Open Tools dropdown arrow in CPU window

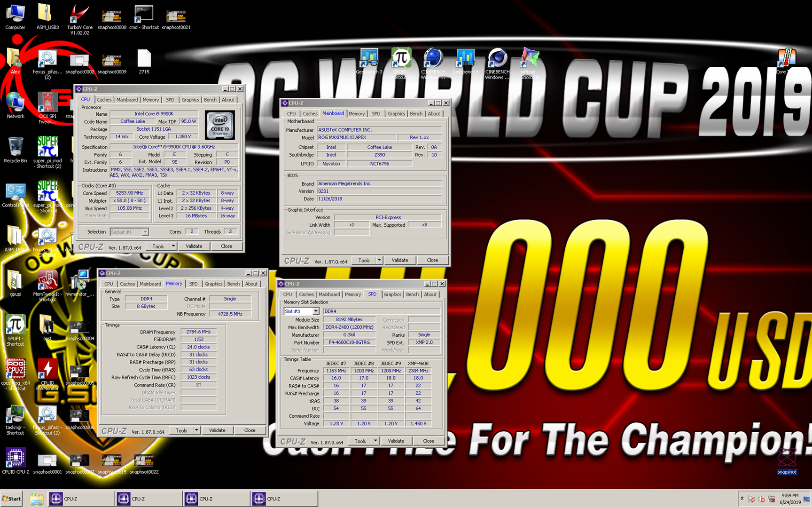pos(173,246)
